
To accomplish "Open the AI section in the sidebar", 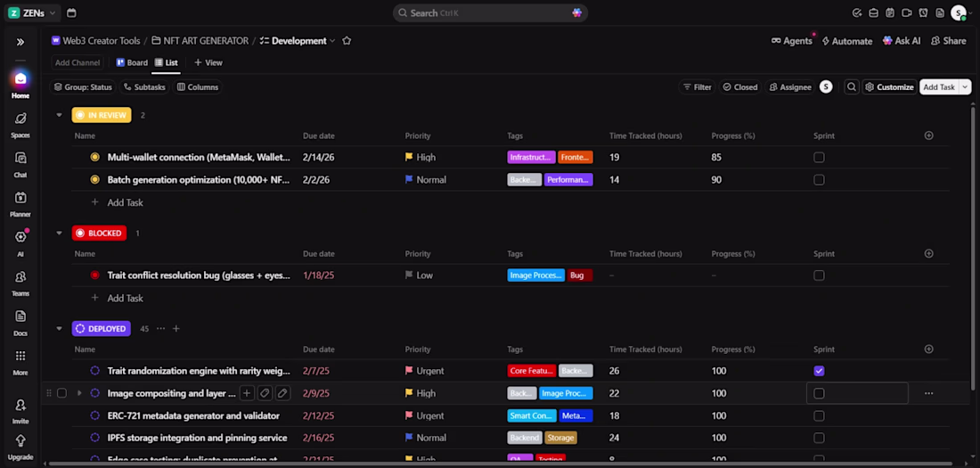I will [x=20, y=242].
